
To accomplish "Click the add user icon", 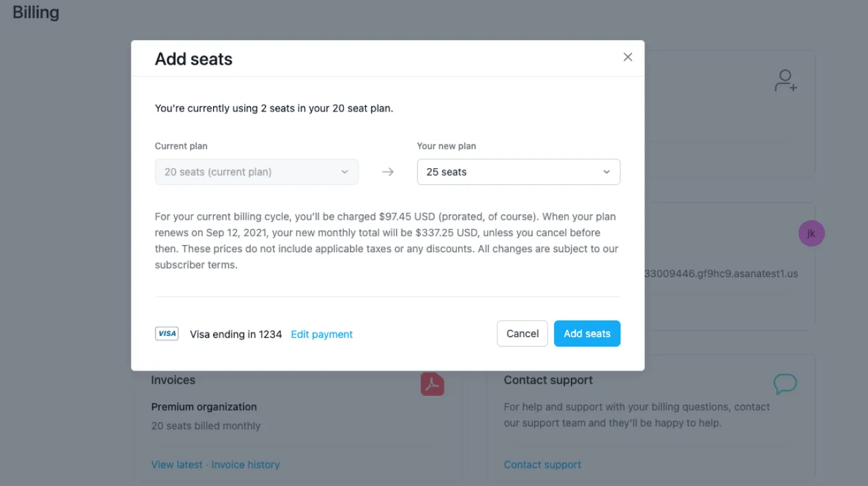I will tap(785, 81).
